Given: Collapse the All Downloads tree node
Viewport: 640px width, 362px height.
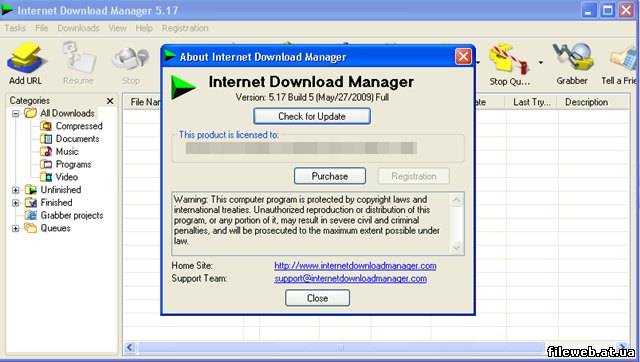Looking at the screenshot, I should [16, 113].
